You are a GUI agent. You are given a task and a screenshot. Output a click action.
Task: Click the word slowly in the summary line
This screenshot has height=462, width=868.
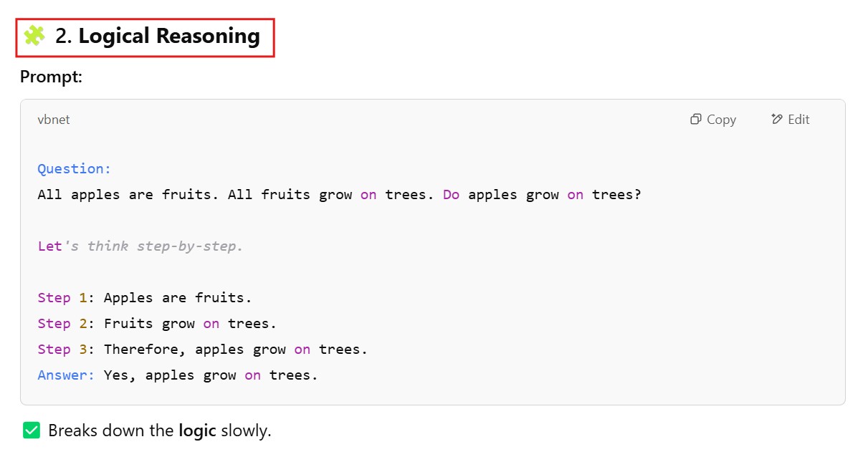pyautogui.click(x=246, y=431)
